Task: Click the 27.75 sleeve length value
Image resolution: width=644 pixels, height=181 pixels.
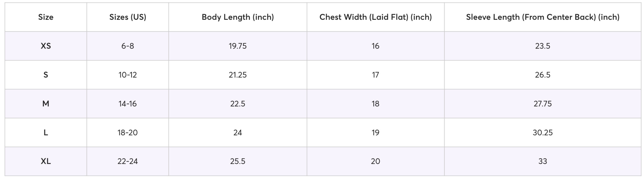Action: coord(543,104)
